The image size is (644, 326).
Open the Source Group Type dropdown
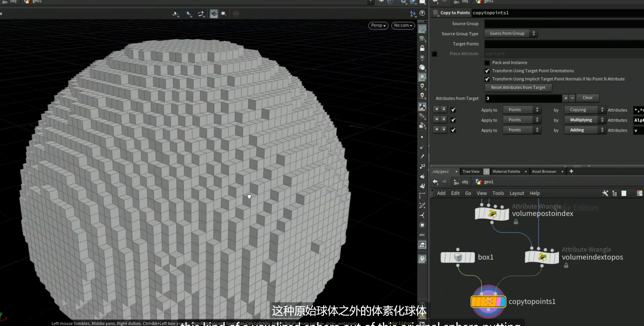(511, 33)
